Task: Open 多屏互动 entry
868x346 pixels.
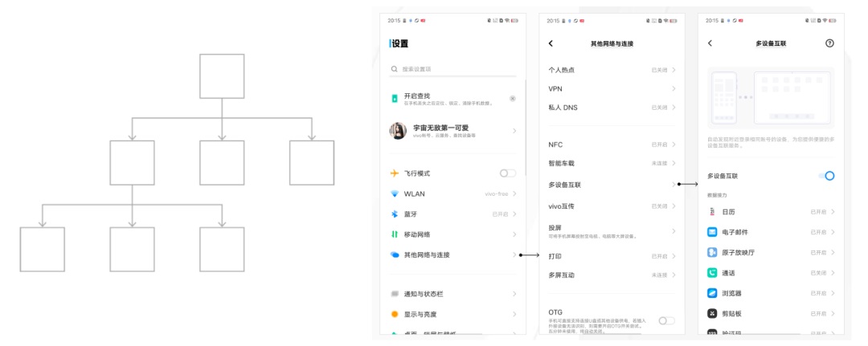Action: coord(612,275)
